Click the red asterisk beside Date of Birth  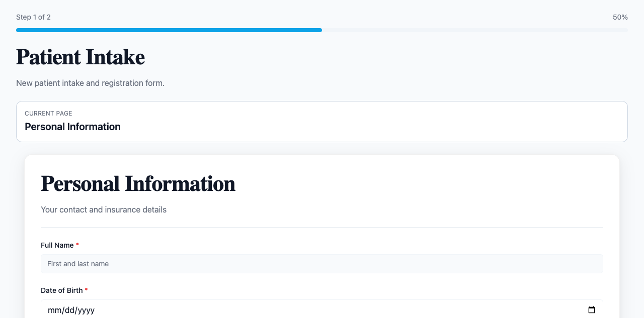(x=86, y=290)
